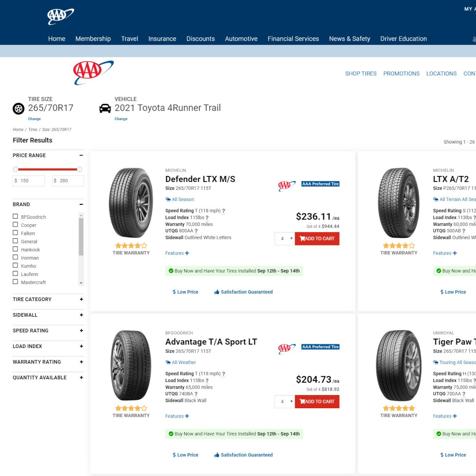Select the Kumho brand filter

pos(16,266)
